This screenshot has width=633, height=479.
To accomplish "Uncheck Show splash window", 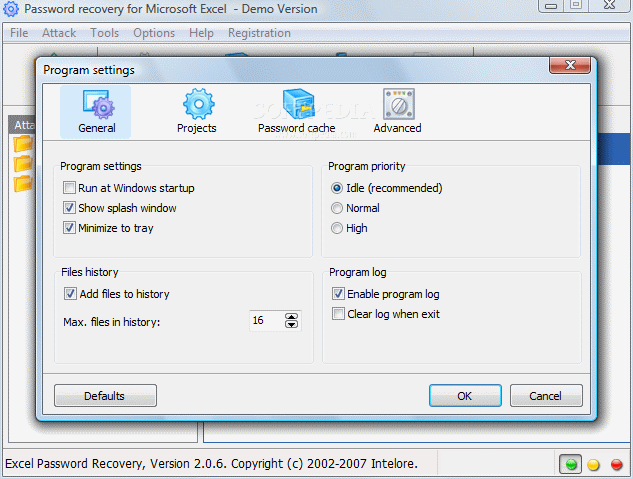I will click(x=69, y=208).
